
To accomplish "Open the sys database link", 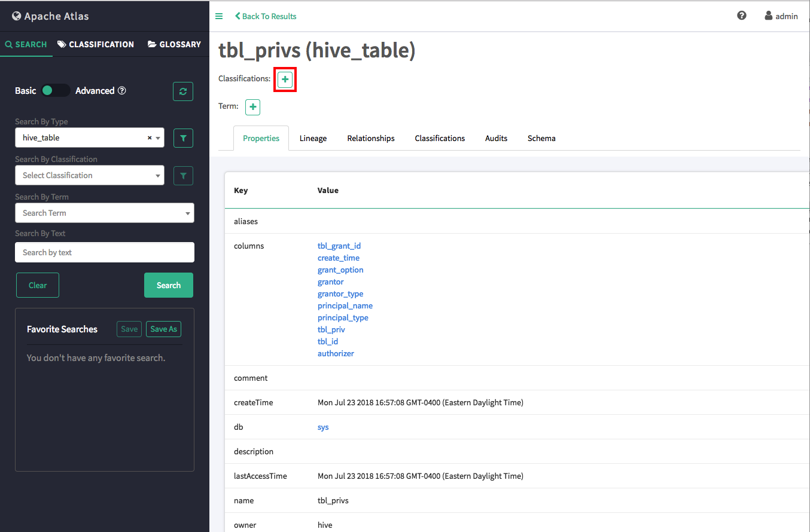I will point(323,427).
